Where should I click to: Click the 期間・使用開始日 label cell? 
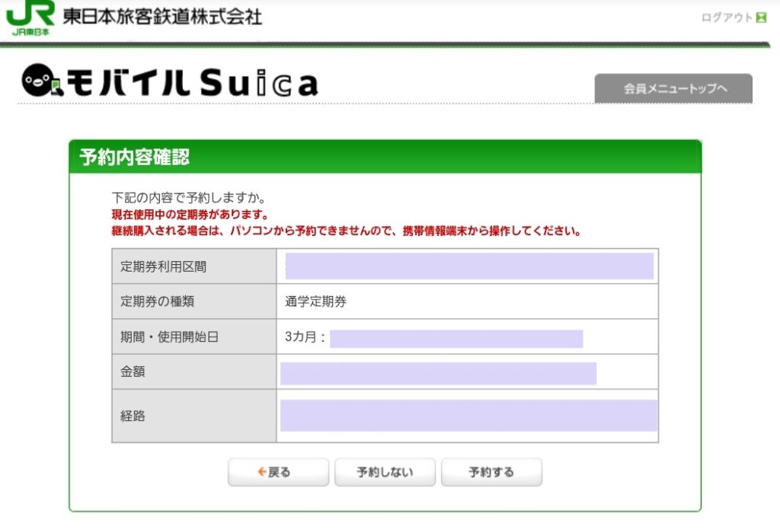[x=193, y=336]
